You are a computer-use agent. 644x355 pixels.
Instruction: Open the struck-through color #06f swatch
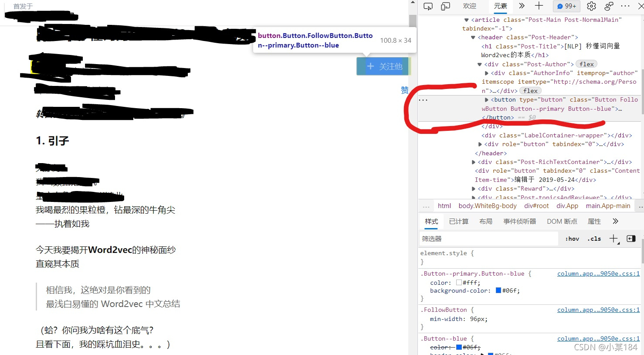[459, 348]
